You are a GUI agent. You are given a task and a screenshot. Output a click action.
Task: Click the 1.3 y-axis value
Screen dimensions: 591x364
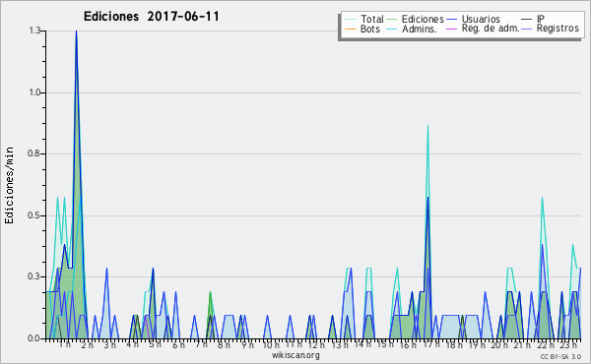pyautogui.click(x=34, y=30)
